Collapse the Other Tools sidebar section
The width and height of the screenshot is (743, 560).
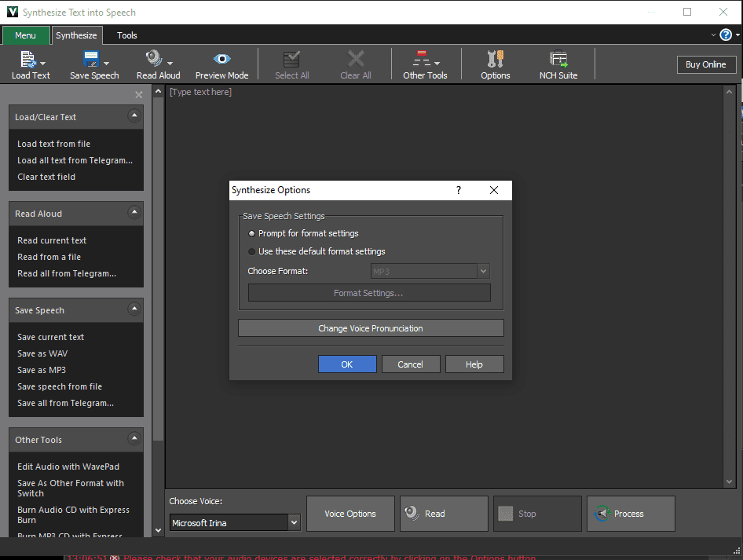[134, 438]
